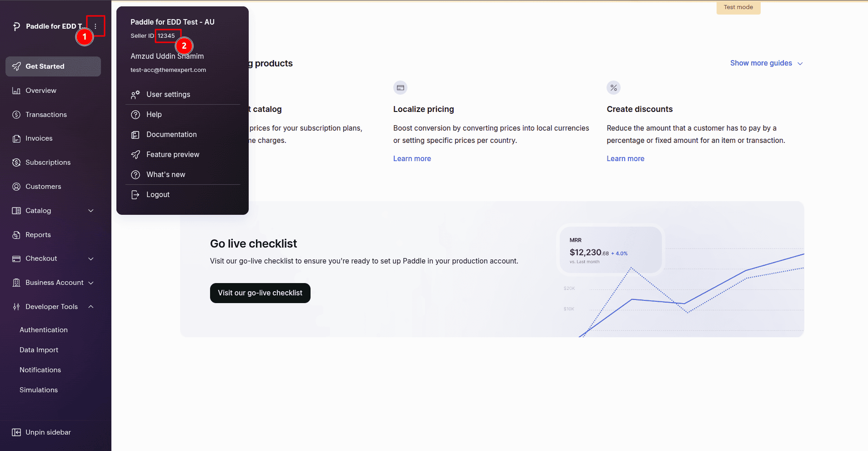Viewport: 868px width, 451px height.
Task: Open Authentication under Developer Tools
Action: coord(44,330)
